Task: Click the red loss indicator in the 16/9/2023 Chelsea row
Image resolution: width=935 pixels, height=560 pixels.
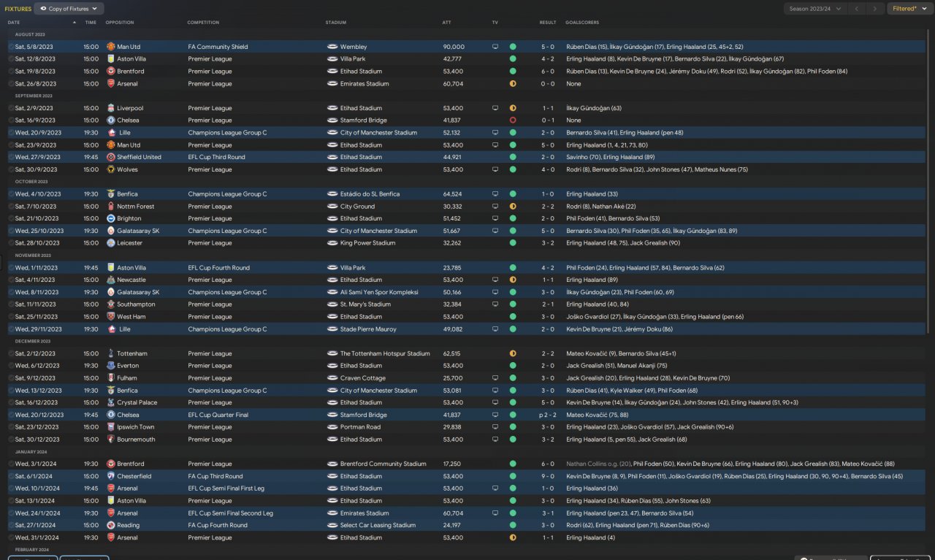Action: coord(513,120)
